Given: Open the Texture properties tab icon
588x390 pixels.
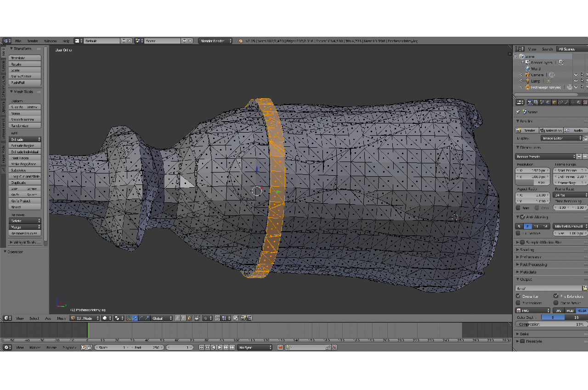Looking at the screenshot, I should (585, 102).
